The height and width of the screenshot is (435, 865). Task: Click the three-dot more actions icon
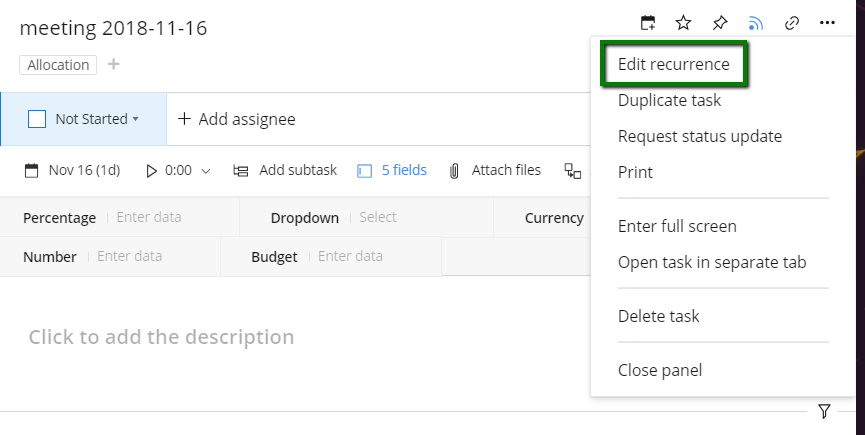[827, 23]
